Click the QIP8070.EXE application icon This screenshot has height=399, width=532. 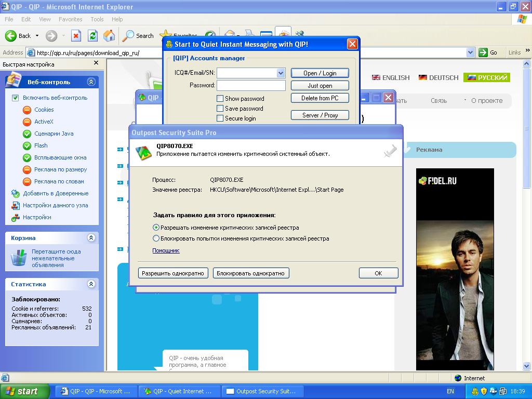coord(143,152)
